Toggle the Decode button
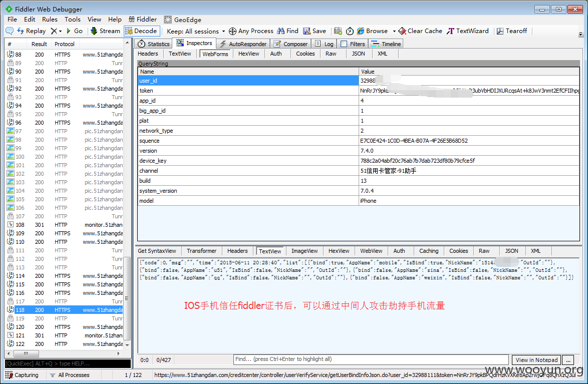The height and width of the screenshot is (384, 588). (x=142, y=31)
